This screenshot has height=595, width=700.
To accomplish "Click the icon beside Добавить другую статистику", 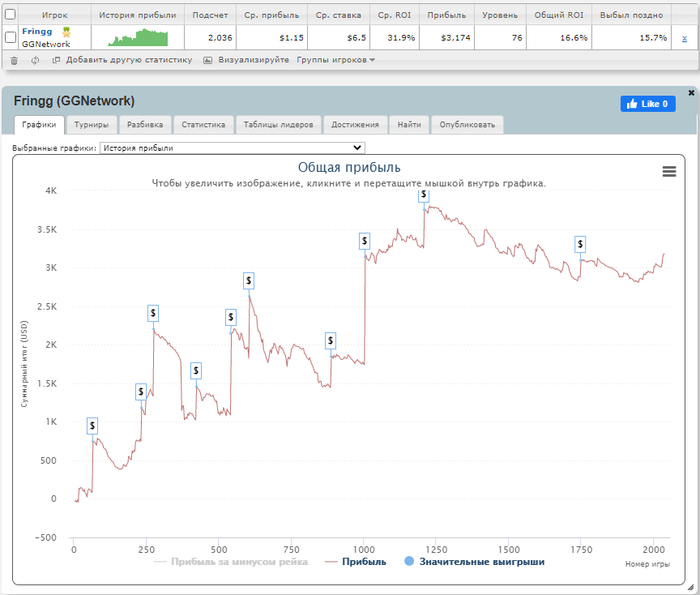I will click(x=56, y=60).
